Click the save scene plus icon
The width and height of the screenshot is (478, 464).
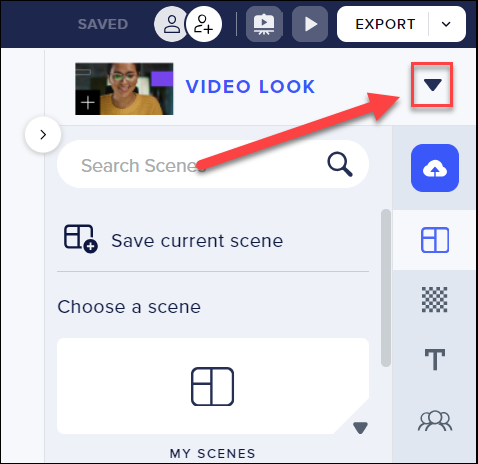coord(81,239)
